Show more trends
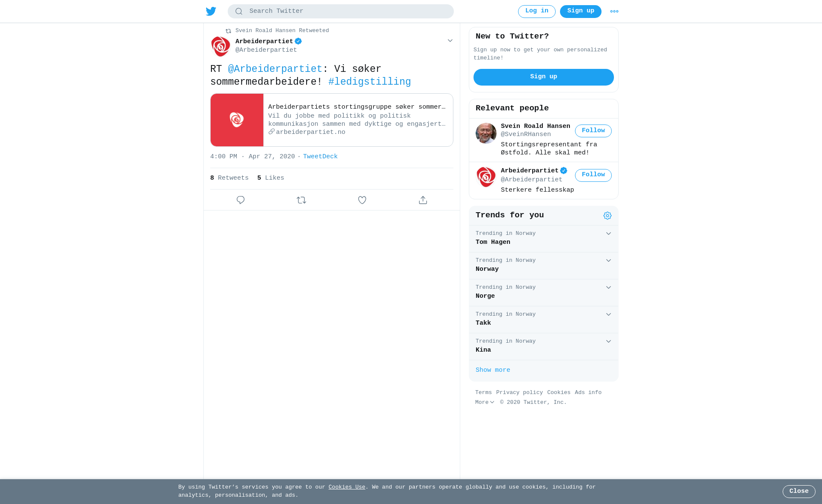This screenshot has width=822, height=504. pos(493,370)
